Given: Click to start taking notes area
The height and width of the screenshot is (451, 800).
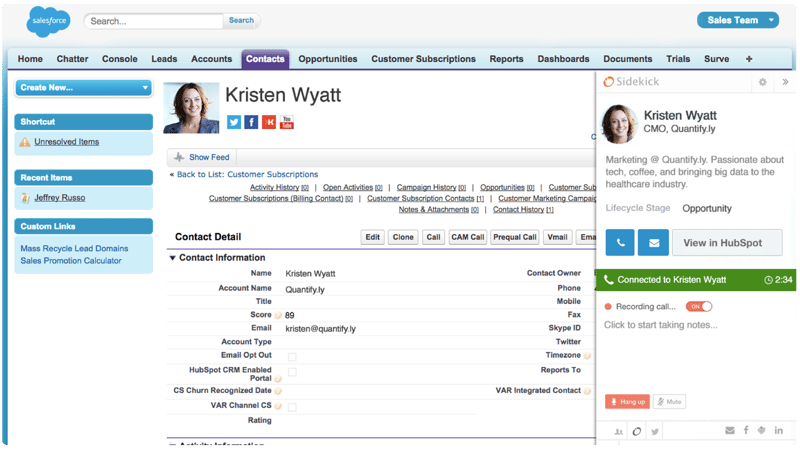Looking at the screenshot, I should [x=661, y=325].
